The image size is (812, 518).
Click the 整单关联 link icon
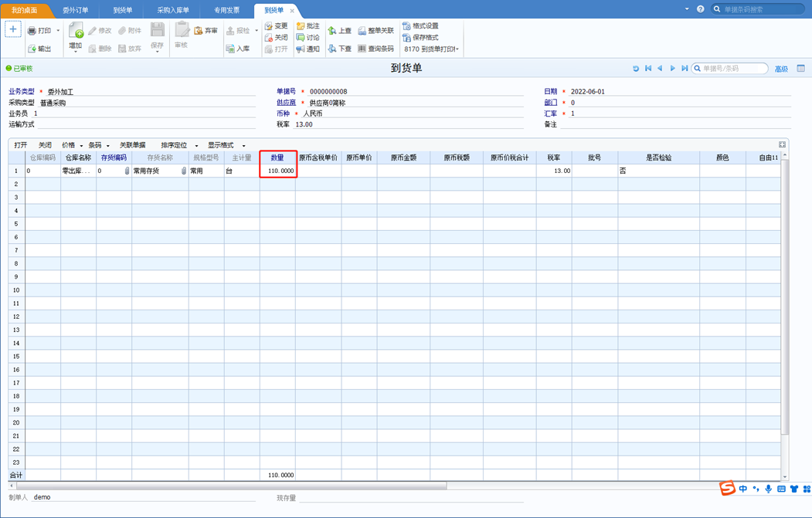(362, 31)
